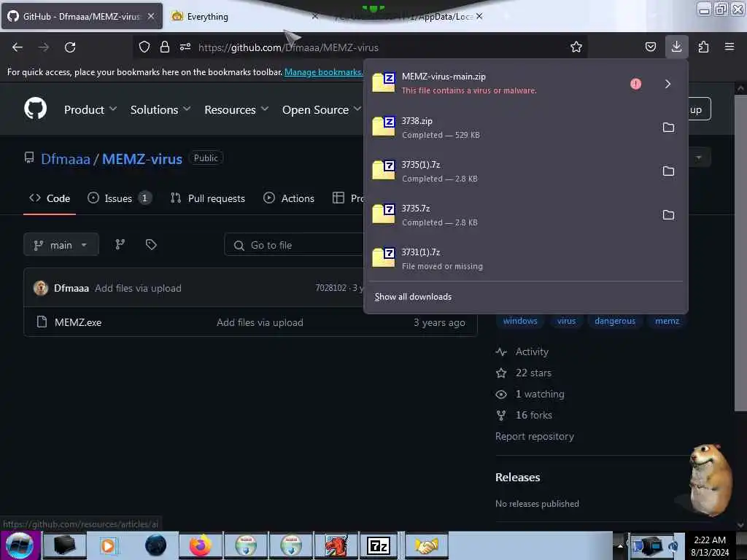The height and width of the screenshot is (560, 747).
Task: Open the main branch selector dropdown
Action: pyautogui.click(x=61, y=245)
